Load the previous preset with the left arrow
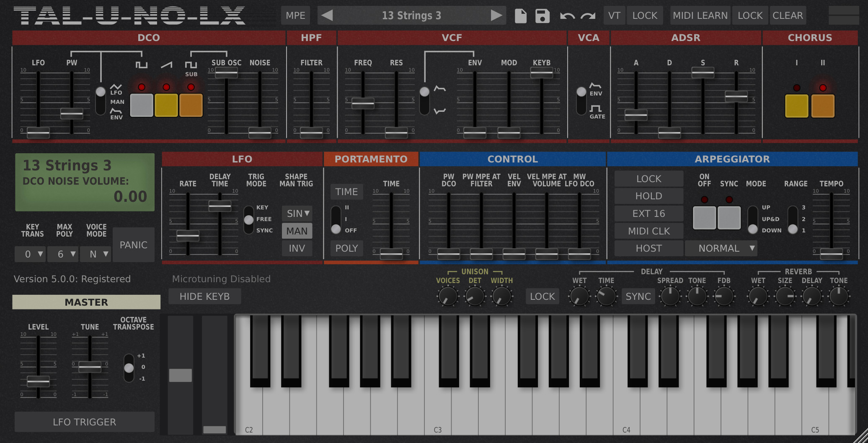Viewport: 868px width, 443px height. 327,15
